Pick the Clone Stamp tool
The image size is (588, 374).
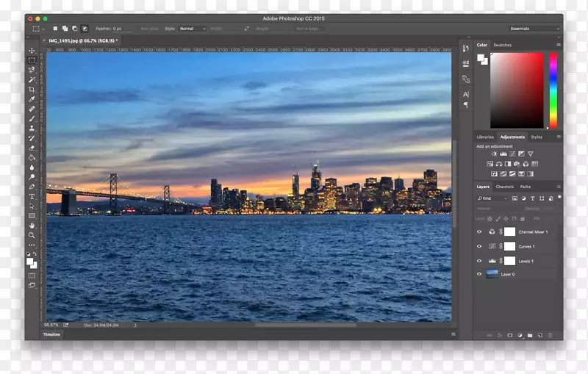click(32, 128)
